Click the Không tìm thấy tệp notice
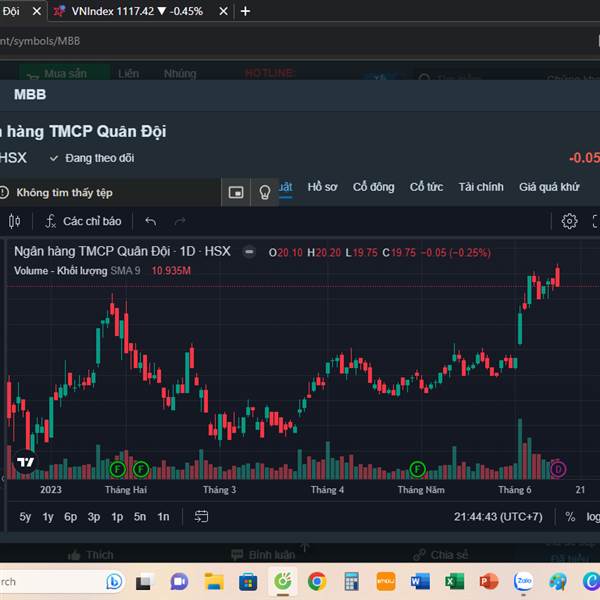 [64, 192]
